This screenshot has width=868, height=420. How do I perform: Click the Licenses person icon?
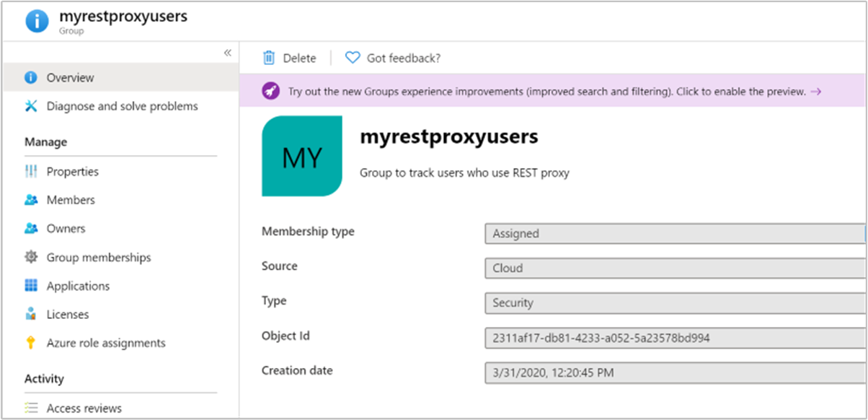31,315
